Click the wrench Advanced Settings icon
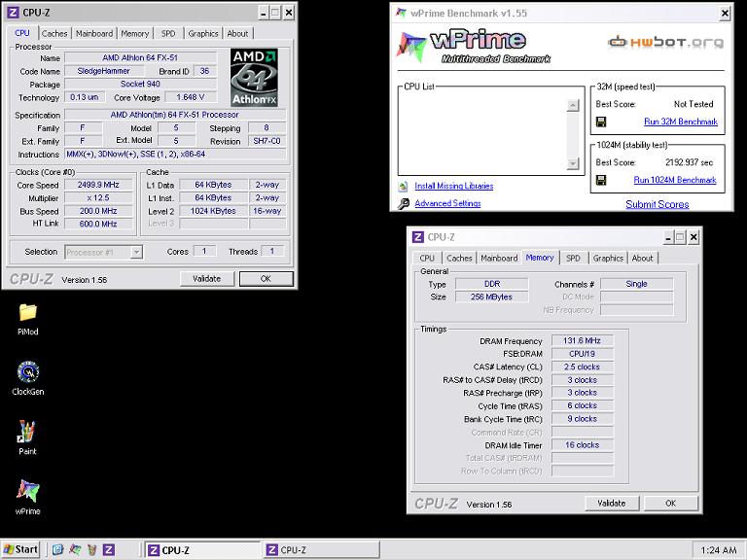Viewport: 747px width, 560px height. pos(403,204)
